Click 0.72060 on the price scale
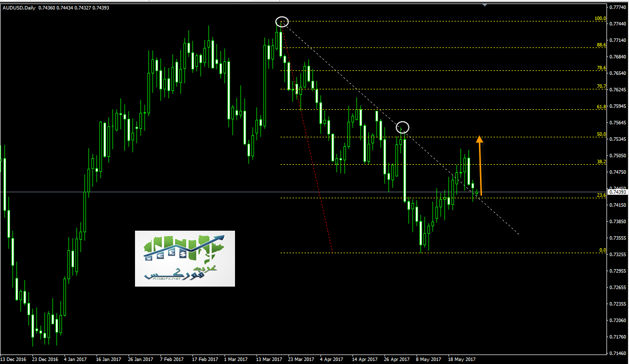The width and height of the screenshot is (629, 364). coord(618,321)
